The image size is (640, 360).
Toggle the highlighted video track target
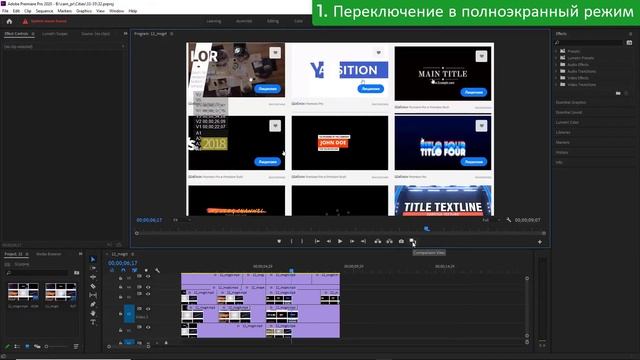[129, 314]
